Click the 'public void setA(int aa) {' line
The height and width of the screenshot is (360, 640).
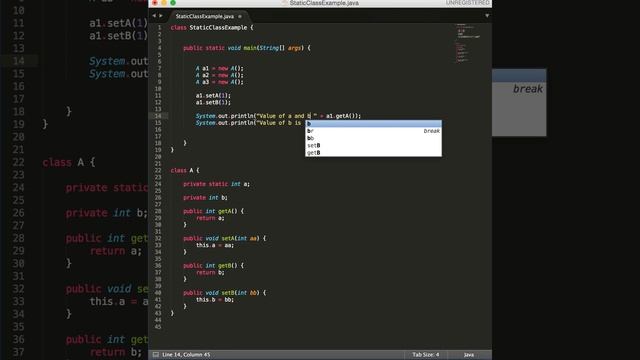pos(224,238)
